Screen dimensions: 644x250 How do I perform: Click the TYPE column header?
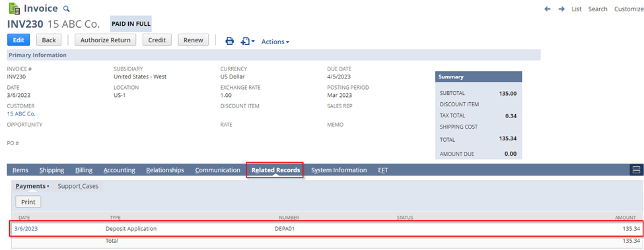[115, 218]
